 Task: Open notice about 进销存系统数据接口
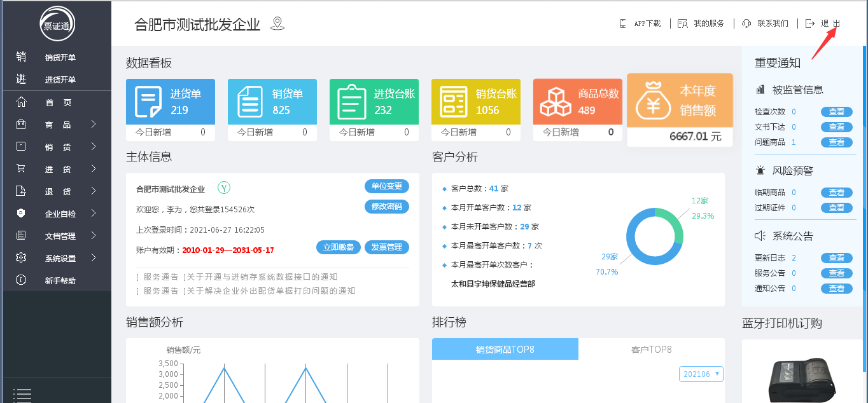click(x=237, y=277)
